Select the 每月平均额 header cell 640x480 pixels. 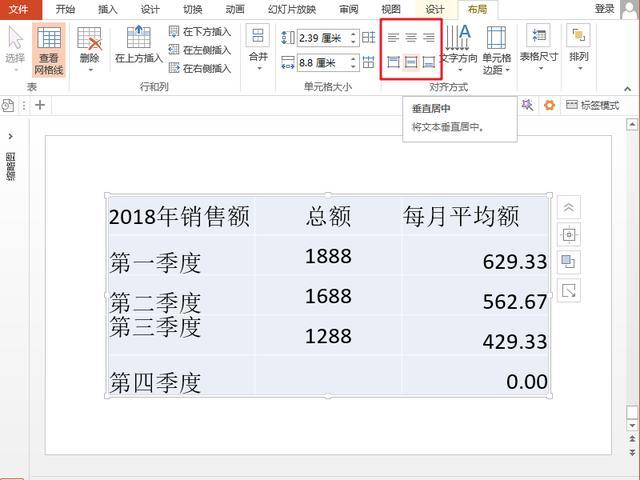[476, 216]
